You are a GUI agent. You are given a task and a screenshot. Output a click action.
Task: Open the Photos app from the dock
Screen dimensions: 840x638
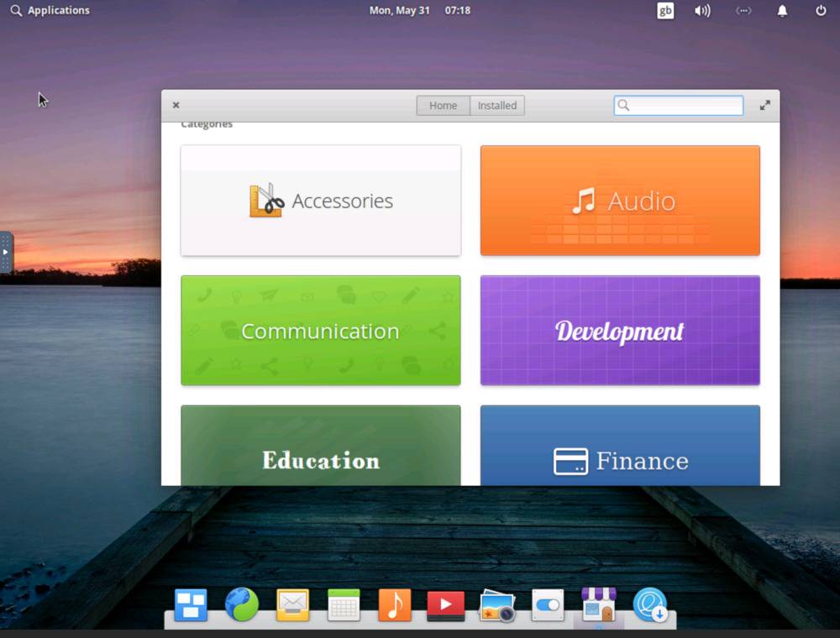[496, 604]
